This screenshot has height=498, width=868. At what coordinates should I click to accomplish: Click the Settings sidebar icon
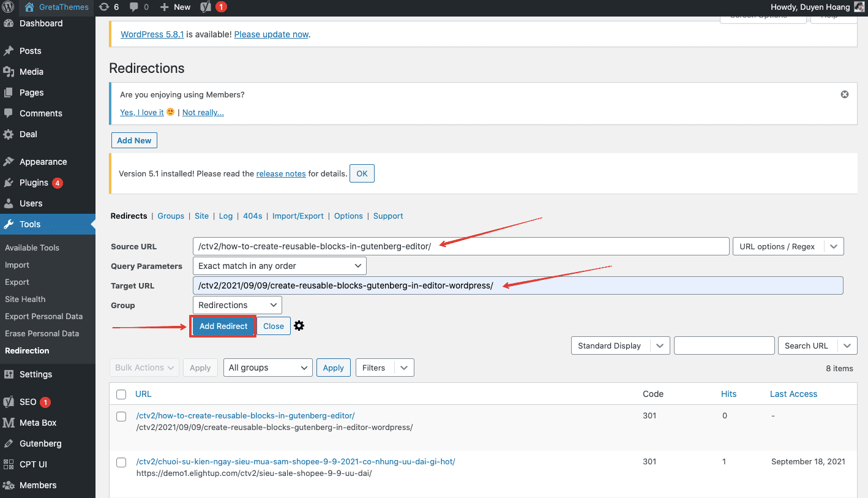click(x=9, y=374)
